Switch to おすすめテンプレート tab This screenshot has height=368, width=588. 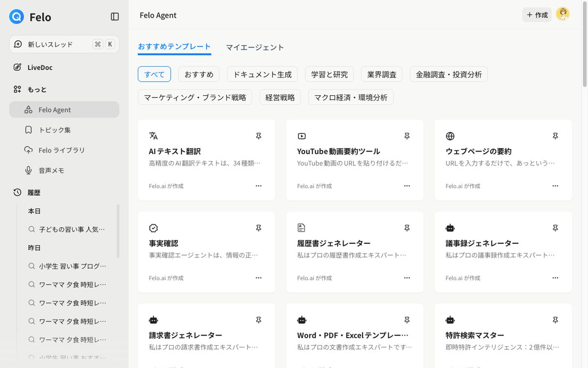pyautogui.click(x=174, y=47)
